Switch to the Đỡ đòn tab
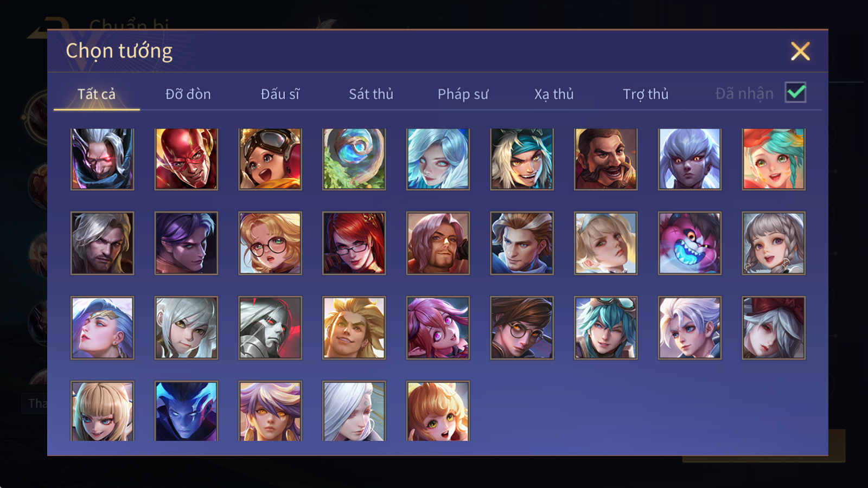 coord(188,94)
